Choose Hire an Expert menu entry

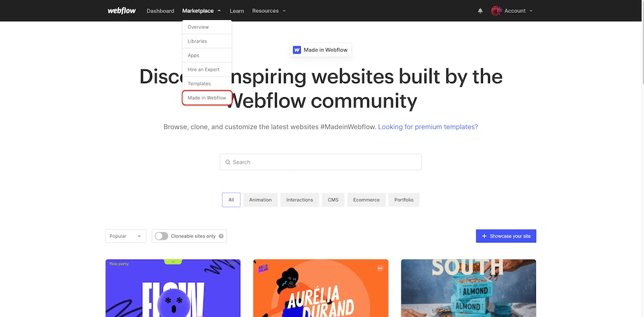(x=207, y=70)
